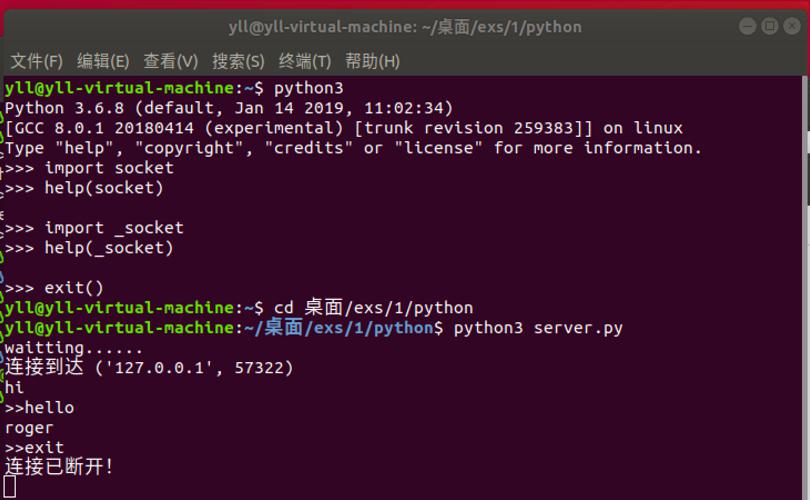Open the 文件(F) menu
Screen dimensions: 810x500
coord(37,61)
